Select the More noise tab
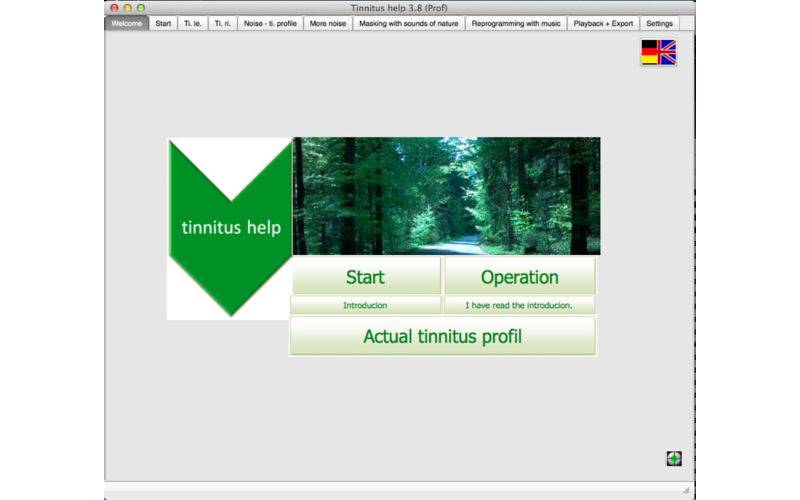Viewport: 800px width, 500px height. [x=328, y=23]
